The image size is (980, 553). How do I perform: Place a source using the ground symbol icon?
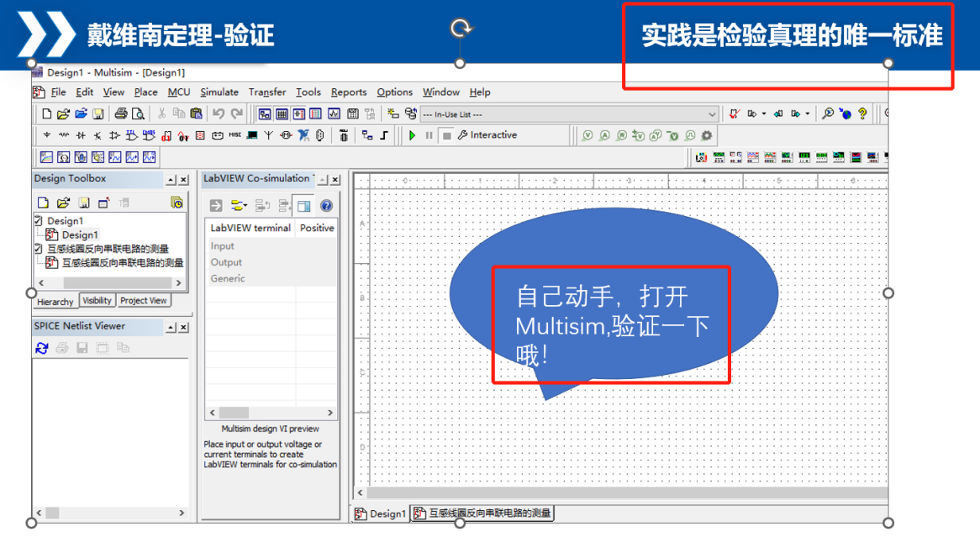tap(47, 135)
